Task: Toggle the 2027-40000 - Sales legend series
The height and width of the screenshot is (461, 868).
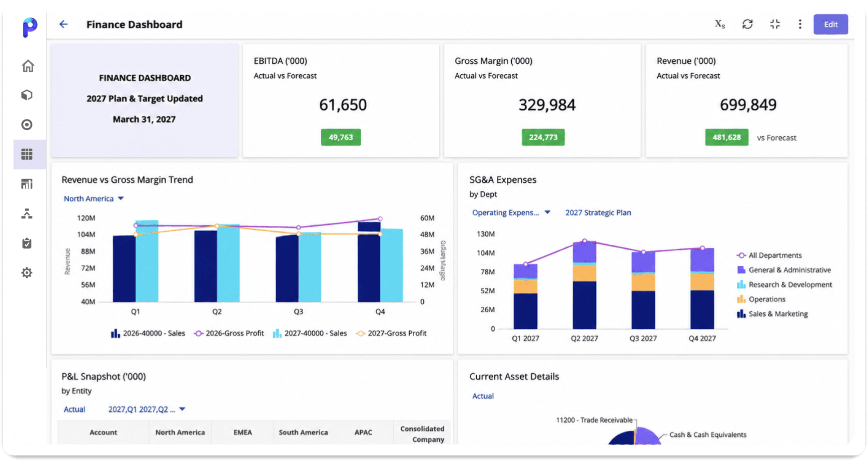Action: [x=310, y=333]
